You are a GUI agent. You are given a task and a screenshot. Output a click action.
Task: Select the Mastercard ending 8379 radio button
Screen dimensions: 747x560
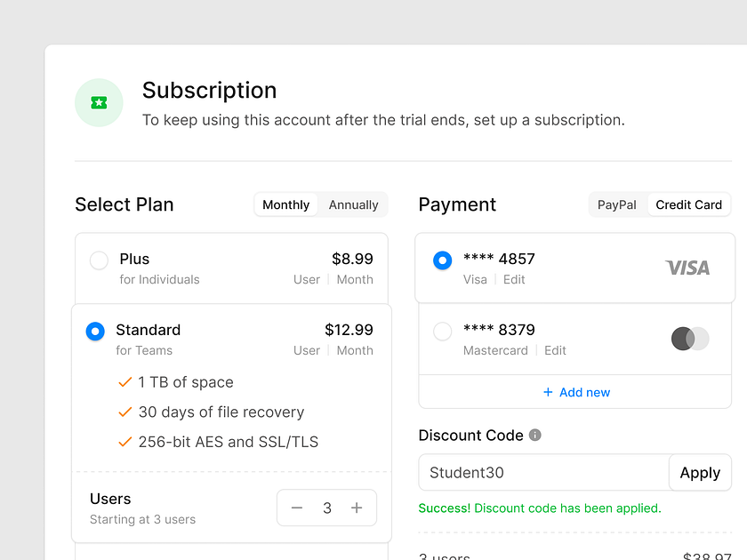point(442,331)
